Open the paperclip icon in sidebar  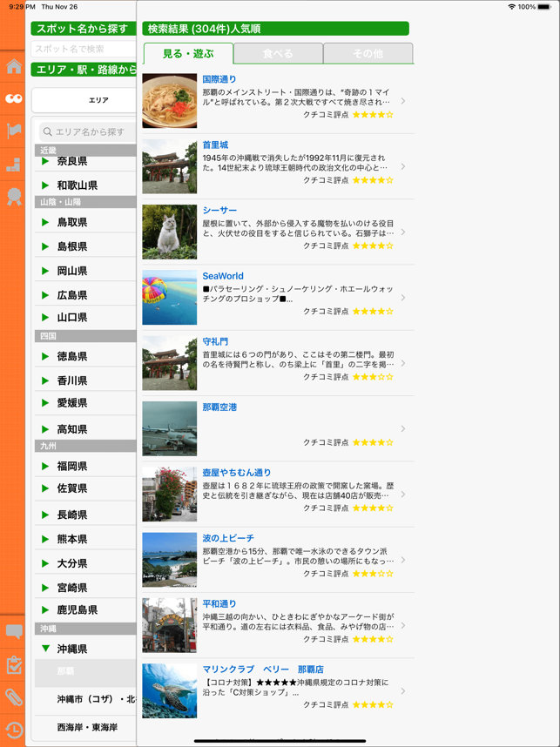pos(14,697)
